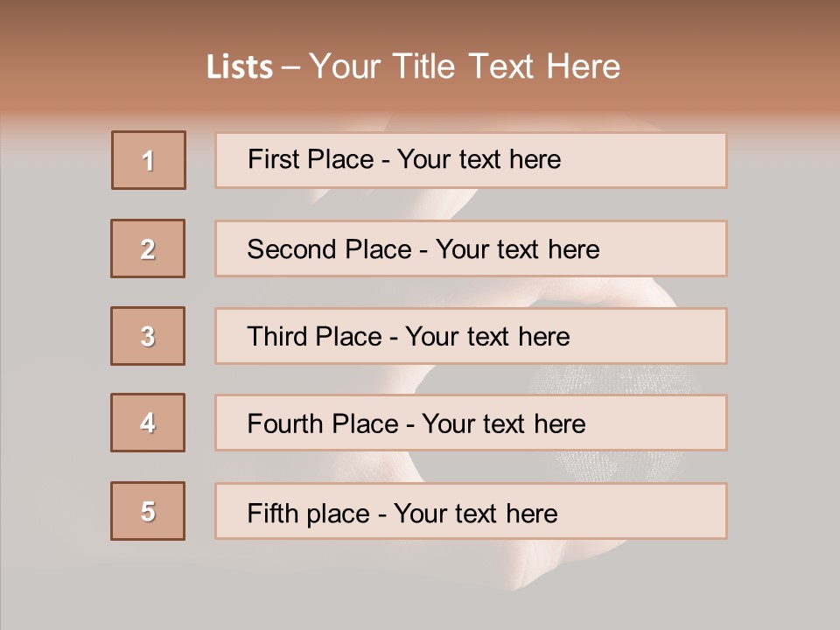The image size is (840, 630).
Task: Click the bold word 'Lists' in title
Action: point(240,67)
